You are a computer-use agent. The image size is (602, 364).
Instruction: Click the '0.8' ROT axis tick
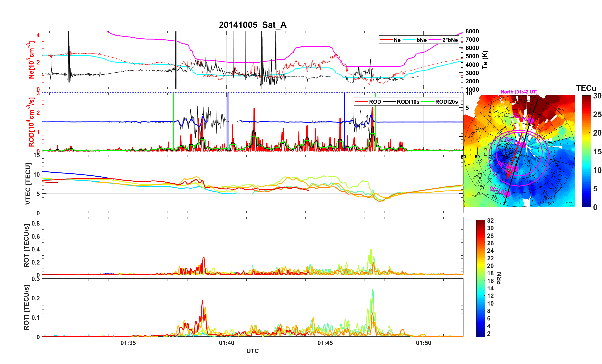click(x=36, y=223)
